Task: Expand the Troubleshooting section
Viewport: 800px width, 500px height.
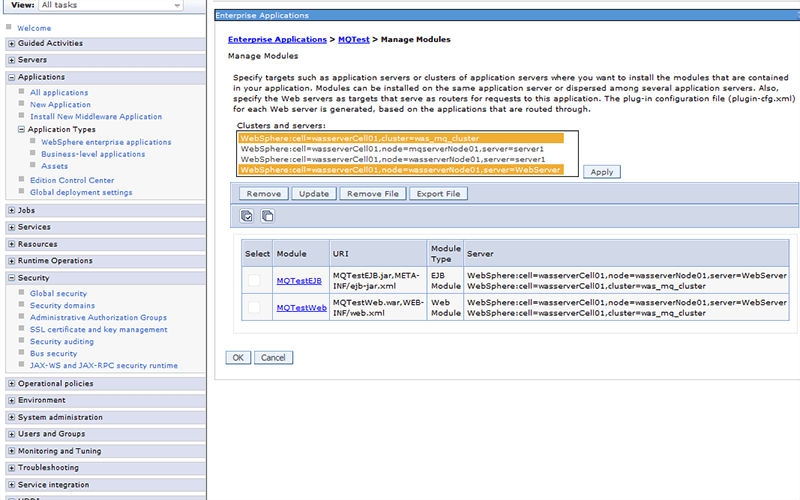Action: click(12, 468)
